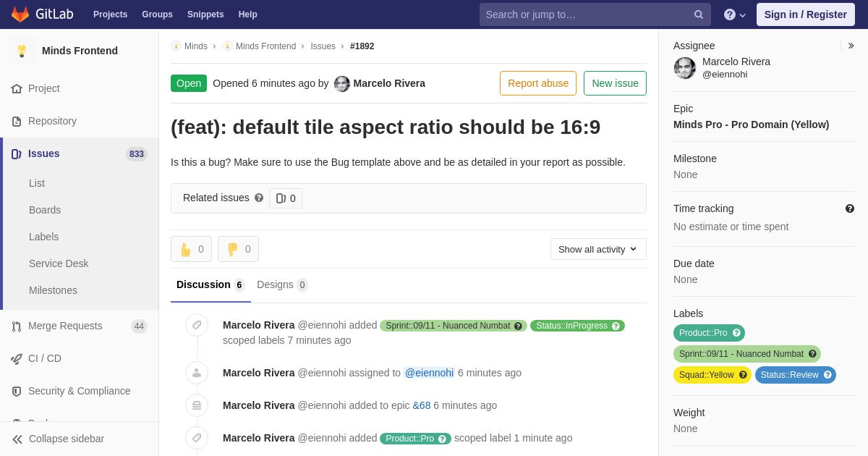The image size is (868, 456).
Task: Open the Service Desk link
Action: (x=59, y=263)
